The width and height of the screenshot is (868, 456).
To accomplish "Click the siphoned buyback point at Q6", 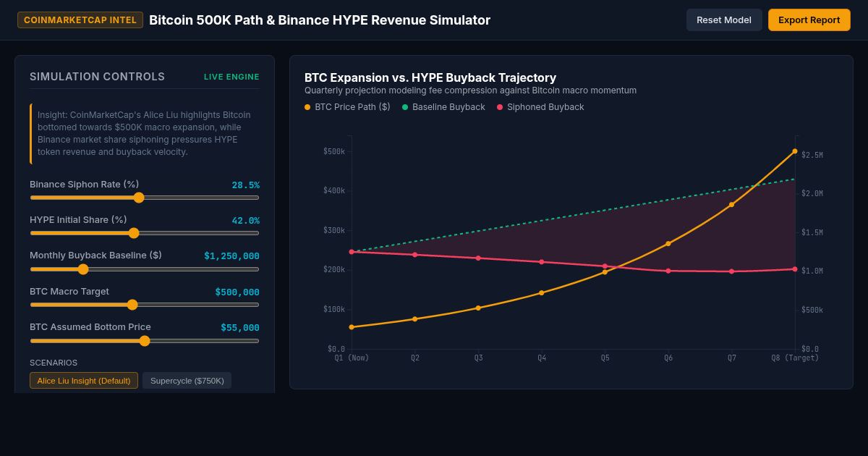I will (x=668, y=271).
